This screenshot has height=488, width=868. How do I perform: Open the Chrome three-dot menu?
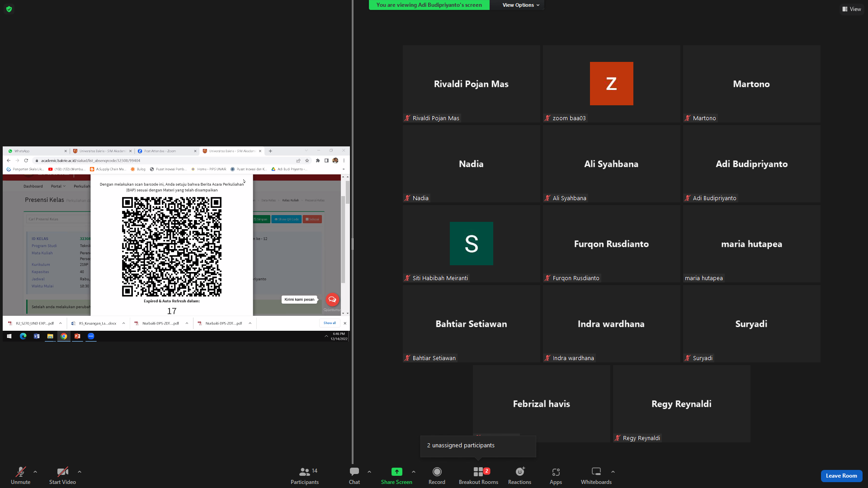(344, 160)
